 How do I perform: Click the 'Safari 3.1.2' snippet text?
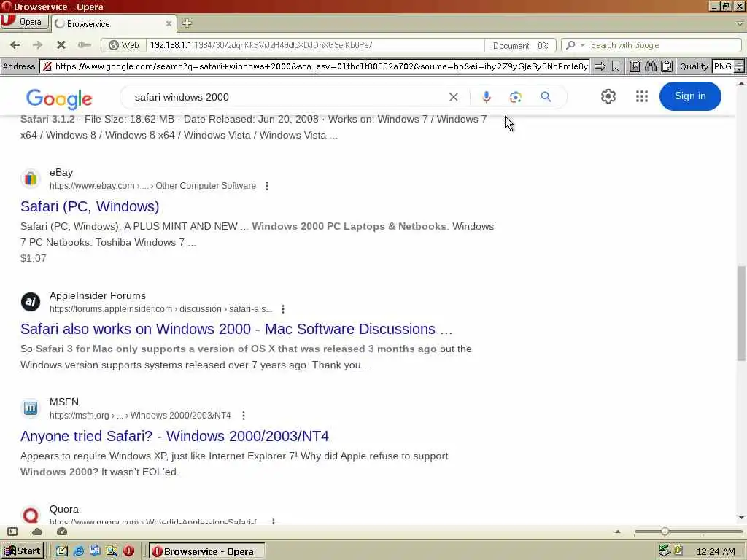coord(47,119)
